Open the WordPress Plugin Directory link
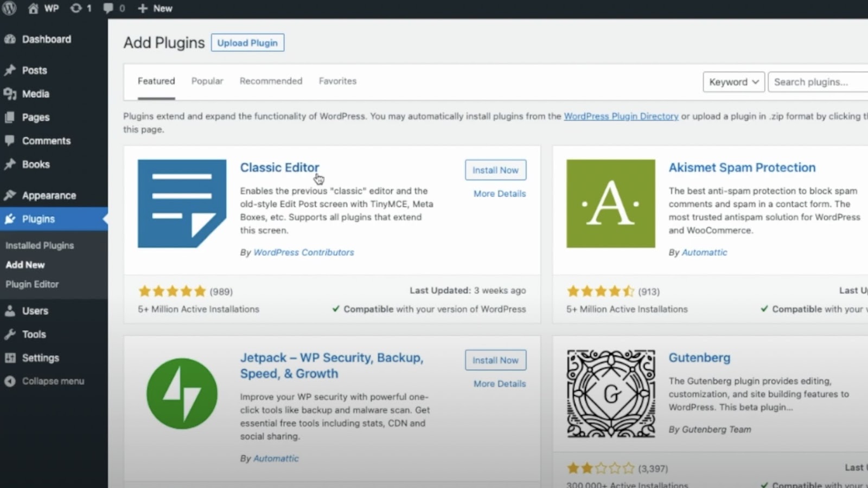The image size is (868, 488). pyautogui.click(x=621, y=116)
